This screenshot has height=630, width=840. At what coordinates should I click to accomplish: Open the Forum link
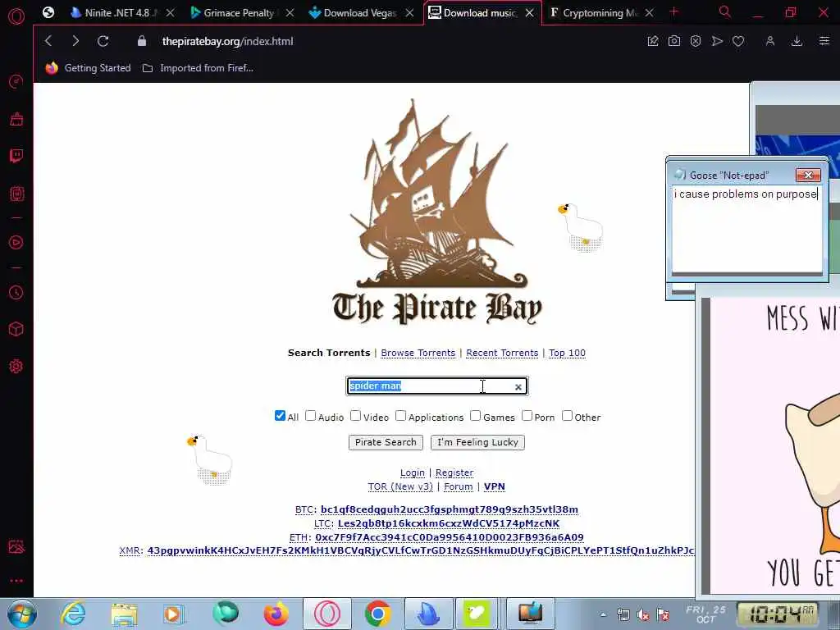(x=458, y=486)
